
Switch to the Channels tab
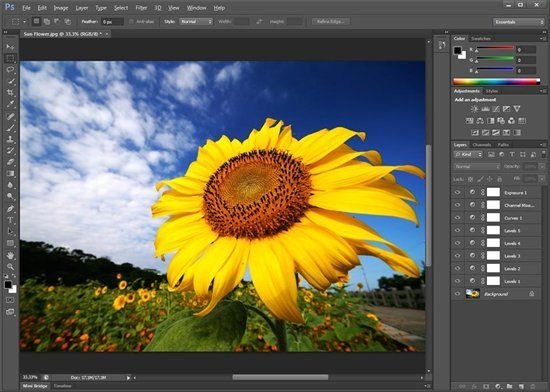[x=482, y=144]
